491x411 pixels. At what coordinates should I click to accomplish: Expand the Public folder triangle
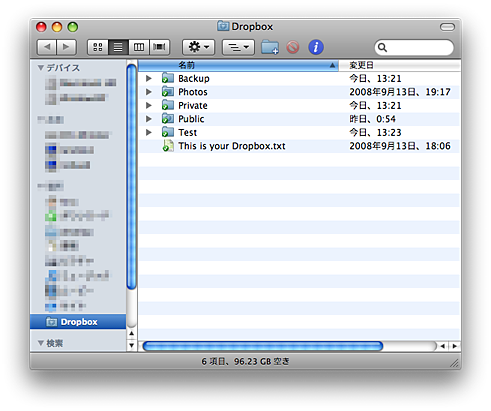pyautogui.click(x=149, y=119)
